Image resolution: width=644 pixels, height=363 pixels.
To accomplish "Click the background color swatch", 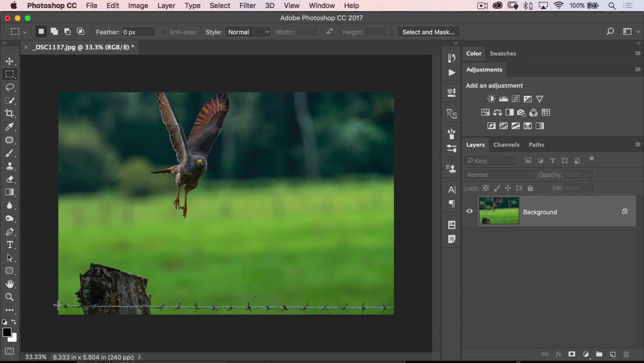I will 13,339.
